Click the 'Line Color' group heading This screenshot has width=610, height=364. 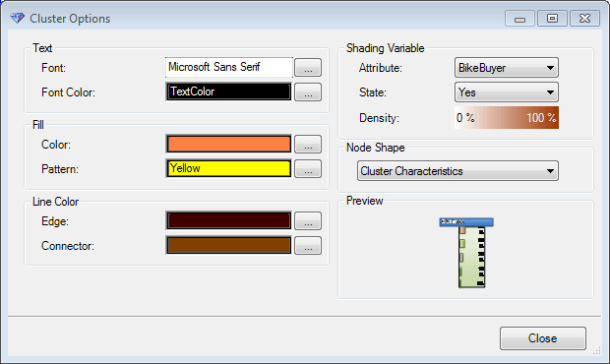(56, 202)
